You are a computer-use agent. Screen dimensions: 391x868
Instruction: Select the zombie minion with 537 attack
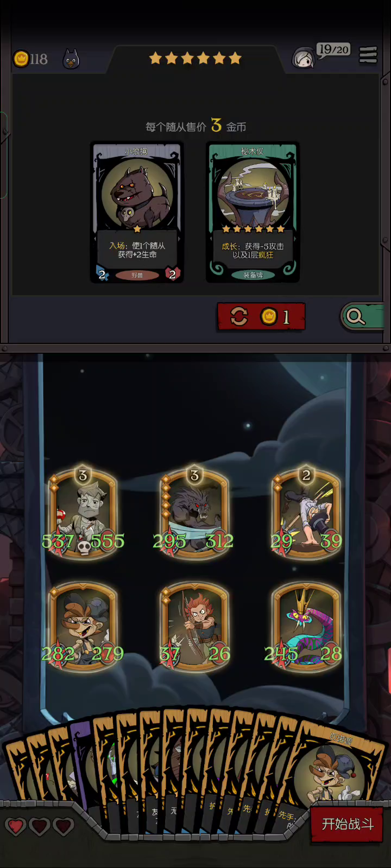click(83, 513)
